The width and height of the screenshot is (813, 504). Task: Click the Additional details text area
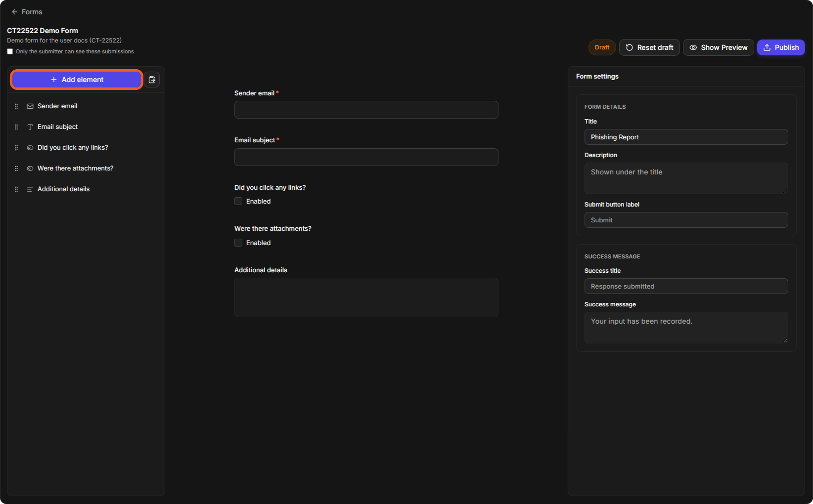tap(366, 297)
